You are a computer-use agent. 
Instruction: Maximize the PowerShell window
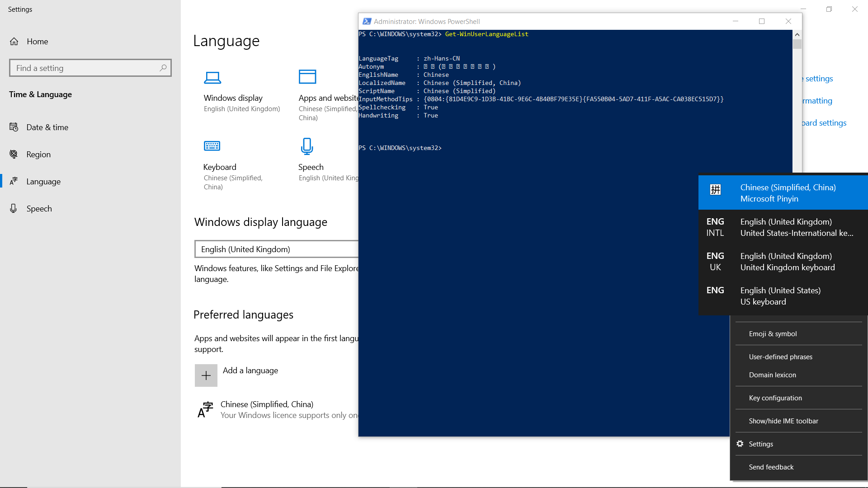(762, 21)
